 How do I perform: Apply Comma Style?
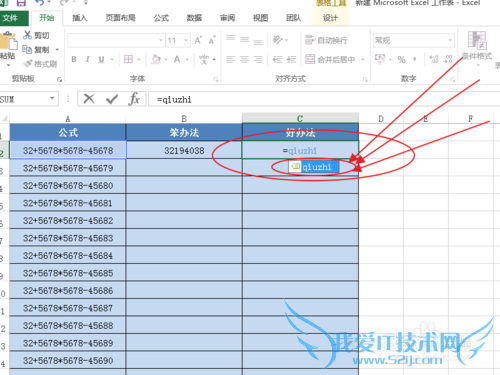pos(415,59)
